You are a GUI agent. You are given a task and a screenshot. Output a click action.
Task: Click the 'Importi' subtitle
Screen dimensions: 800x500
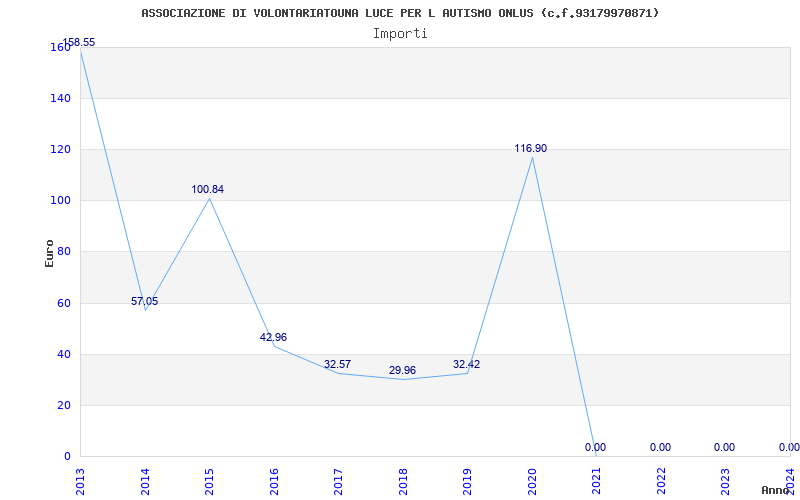[400, 34]
